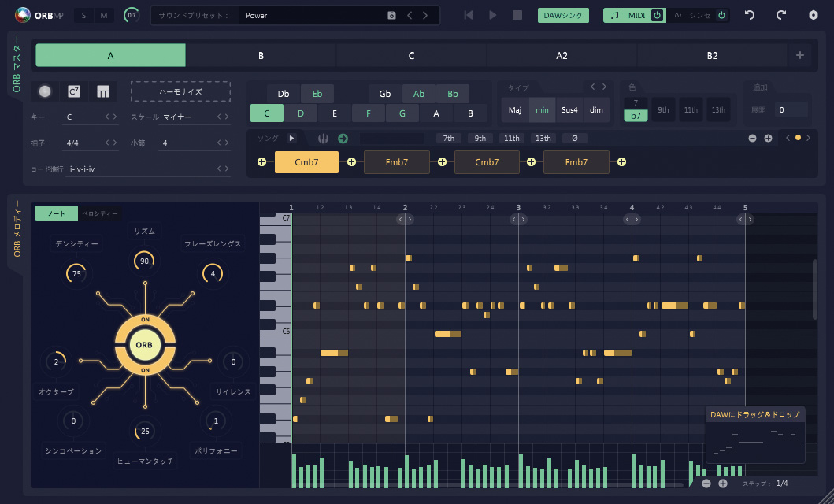This screenshot has height=504, width=834.
Task: Insert chord before first Cmb7
Action: coord(261,162)
